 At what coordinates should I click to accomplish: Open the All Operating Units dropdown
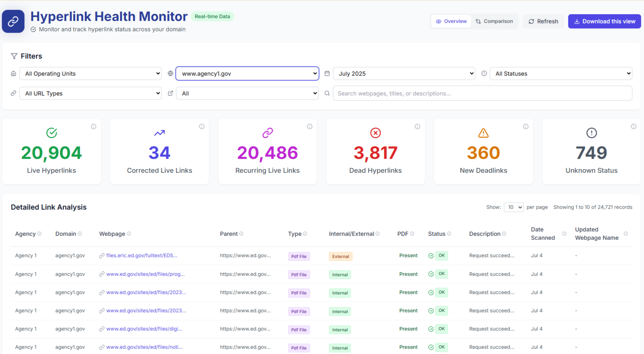coord(90,74)
